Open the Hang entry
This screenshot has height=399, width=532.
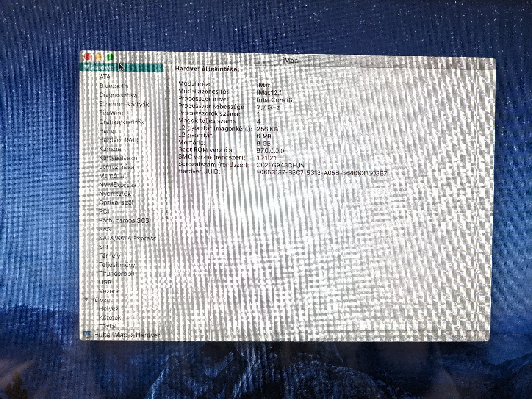pos(107,131)
